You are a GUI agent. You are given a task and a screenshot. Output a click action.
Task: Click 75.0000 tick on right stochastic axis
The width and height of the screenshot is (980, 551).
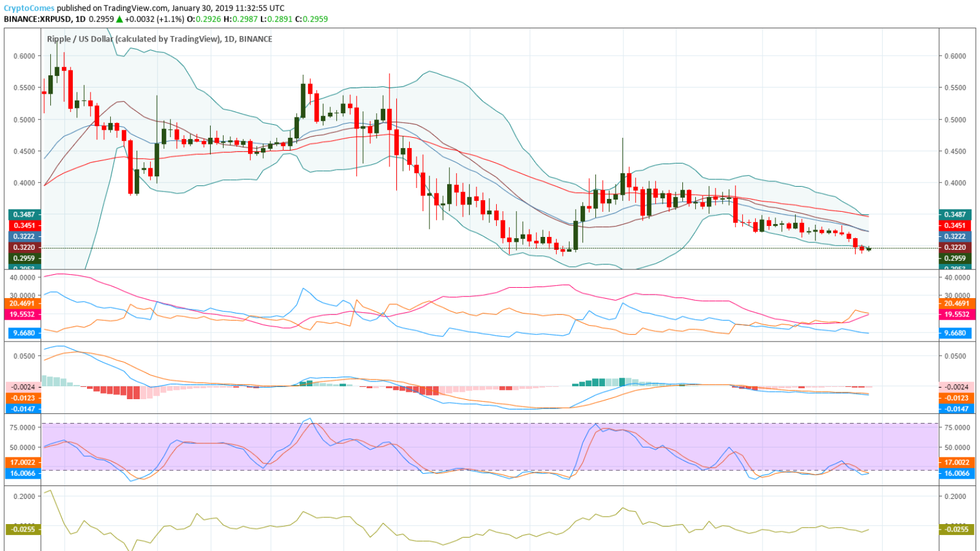point(957,427)
